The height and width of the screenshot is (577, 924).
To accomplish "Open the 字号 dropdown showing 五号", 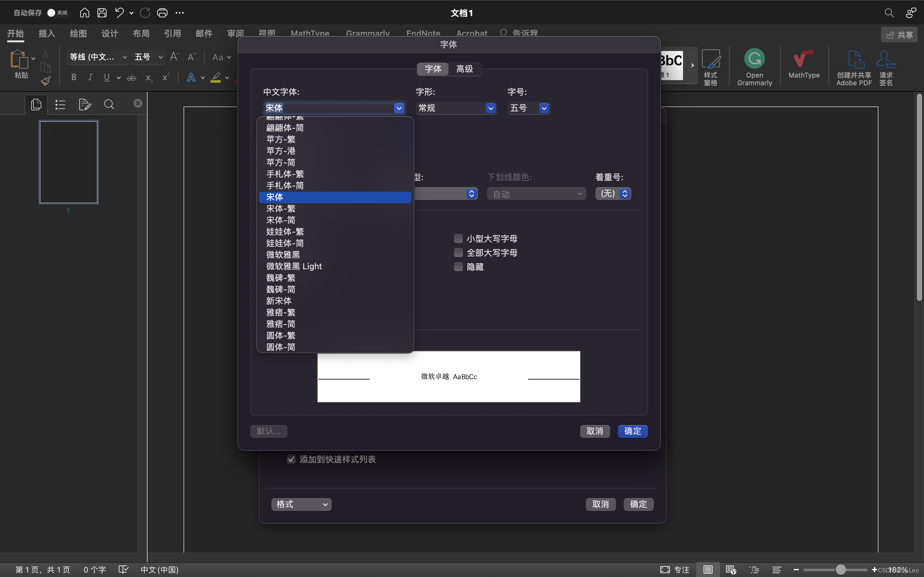I will pyautogui.click(x=544, y=108).
